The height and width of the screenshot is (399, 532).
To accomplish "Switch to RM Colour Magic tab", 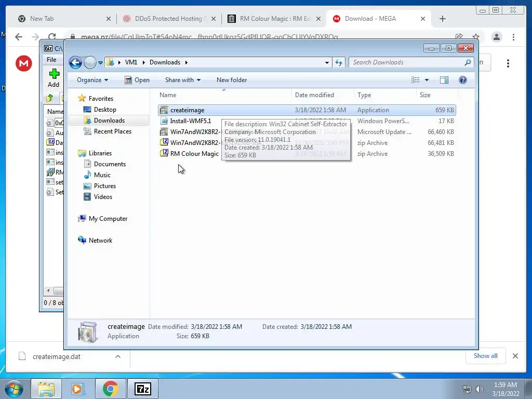I will point(274,19).
